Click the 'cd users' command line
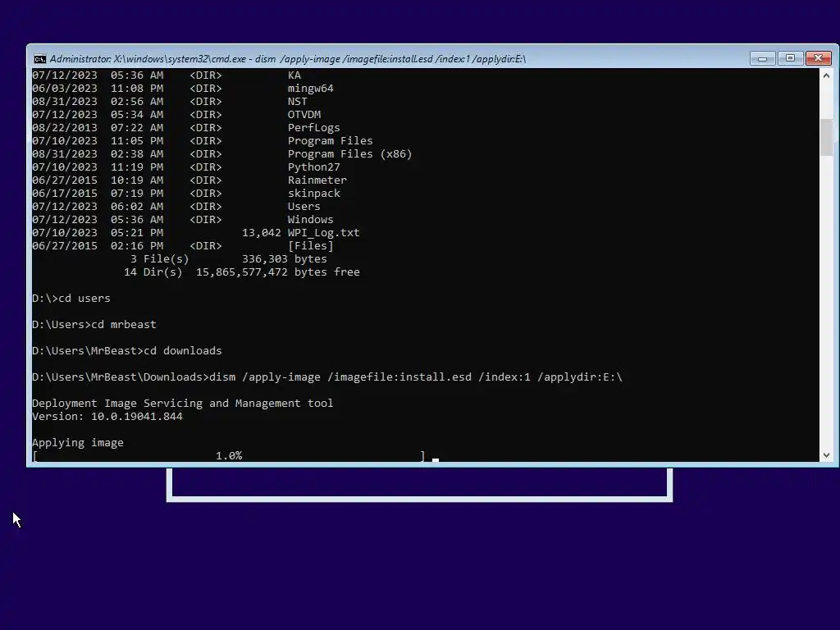Screen dimensions: 840x630 (71, 299)
